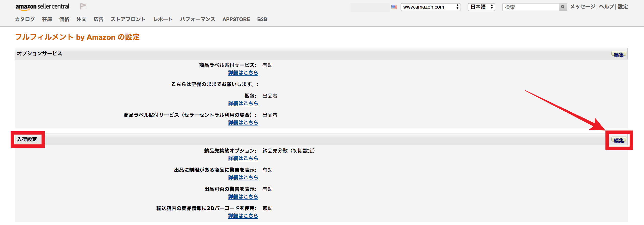
Task: Open the ストアフロント menu
Action: coord(128,19)
